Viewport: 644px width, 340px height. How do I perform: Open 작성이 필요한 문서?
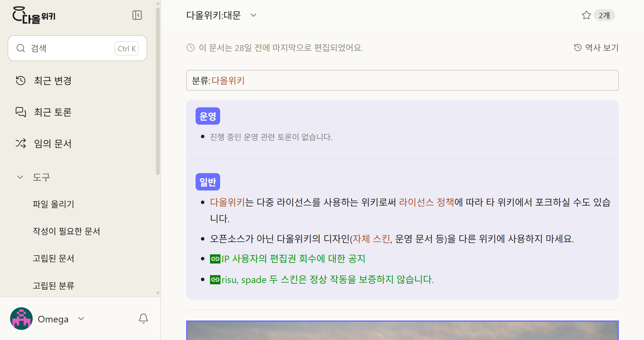(66, 231)
